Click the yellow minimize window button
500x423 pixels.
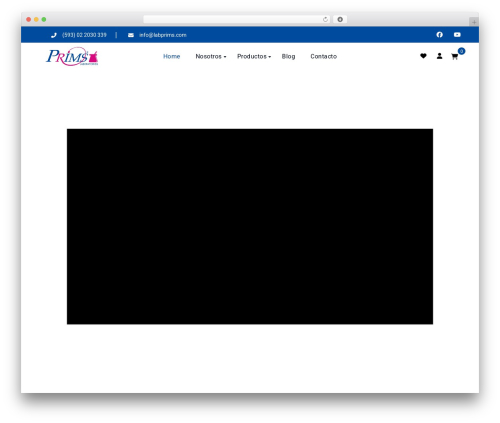tap(36, 19)
